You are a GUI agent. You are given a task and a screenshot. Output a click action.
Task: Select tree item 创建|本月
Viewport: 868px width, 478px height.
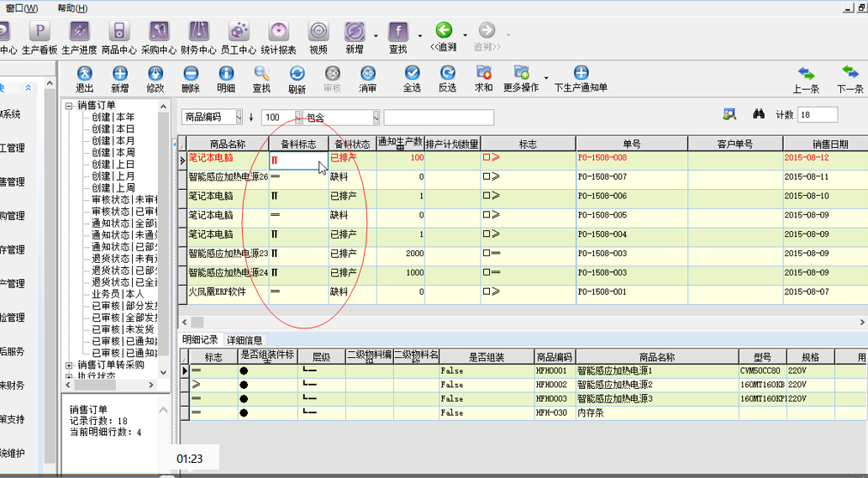[x=113, y=140]
